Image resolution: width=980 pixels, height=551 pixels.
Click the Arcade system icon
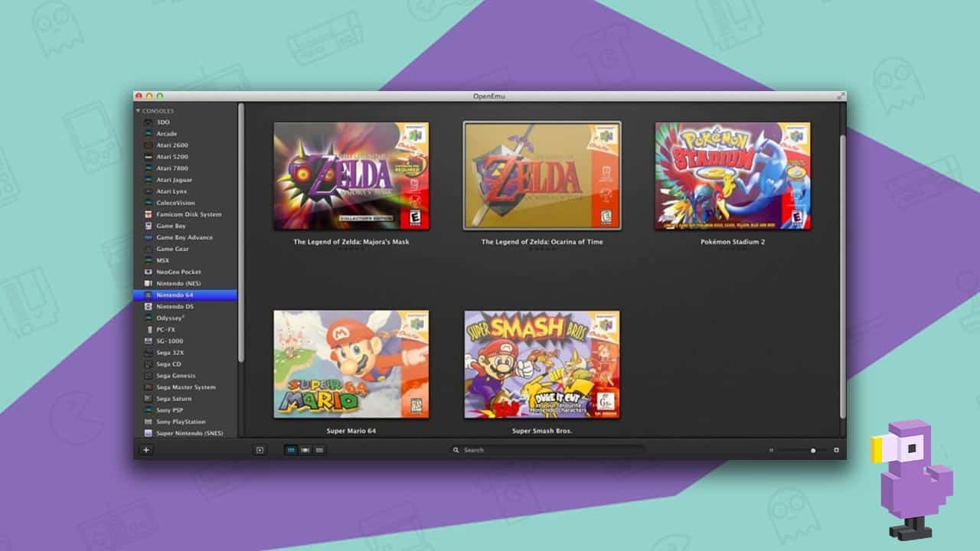tap(149, 134)
